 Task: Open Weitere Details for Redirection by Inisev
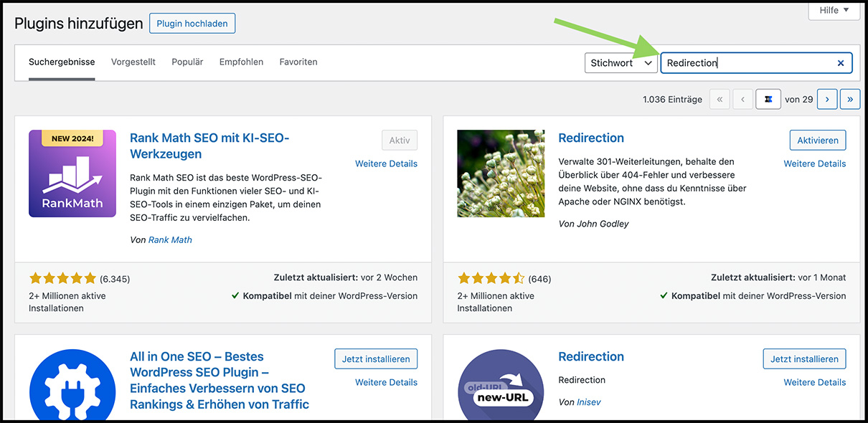click(x=815, y=383)
